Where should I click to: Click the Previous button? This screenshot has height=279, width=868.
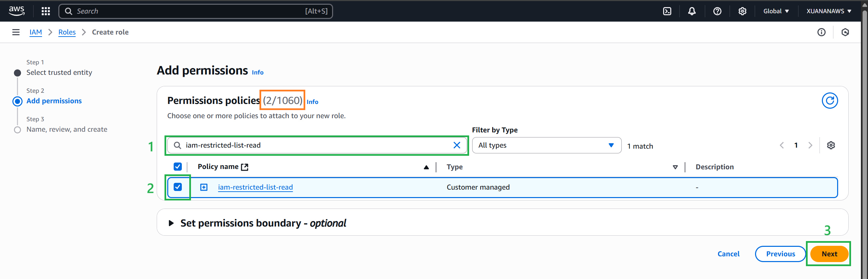(x=780, y=254)
